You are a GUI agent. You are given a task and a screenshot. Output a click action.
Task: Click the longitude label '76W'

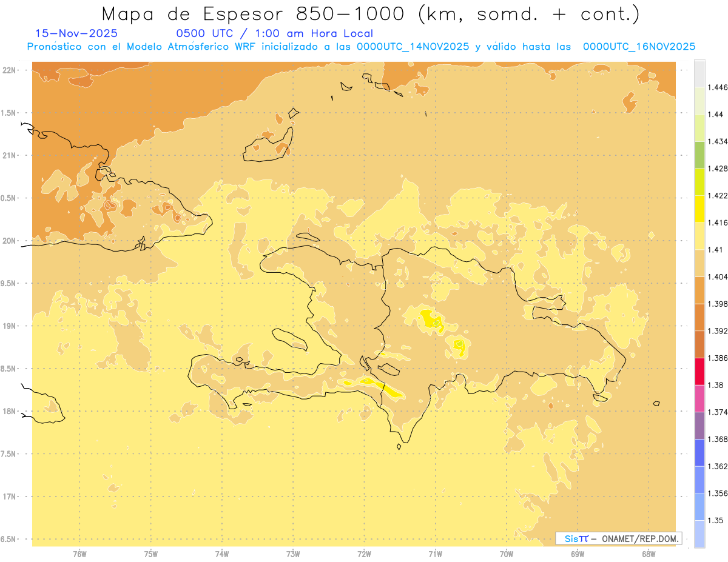coord(79,554)
